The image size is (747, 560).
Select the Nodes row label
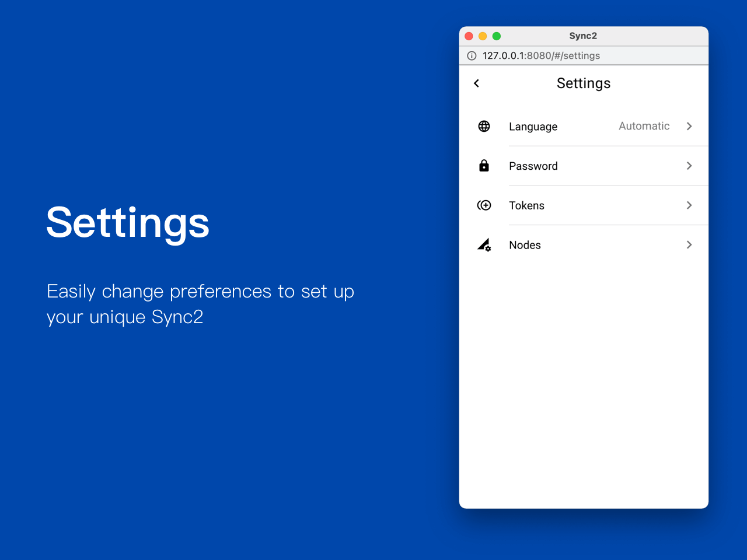coord(525,245)
